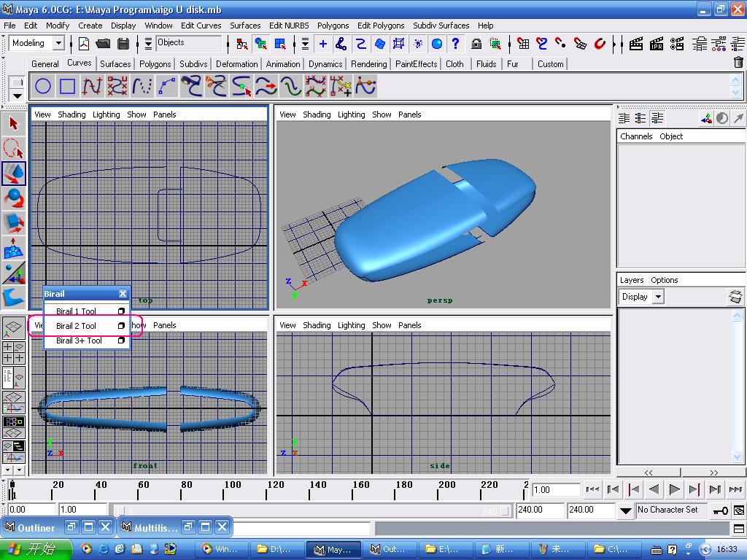This screenshot has height=560, width=747.
Task: Switch to the four-view layout
Action: tap(13, 352)
